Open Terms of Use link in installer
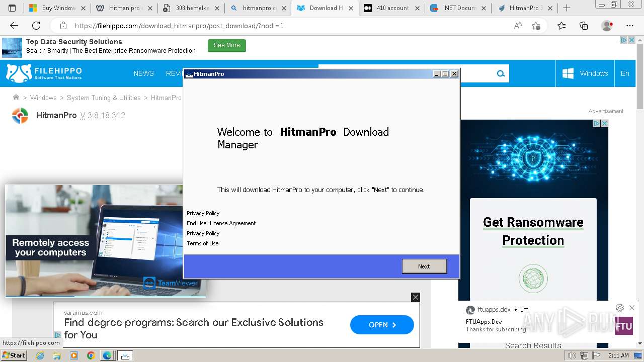644x362 pixels. (x=202, y=243)
